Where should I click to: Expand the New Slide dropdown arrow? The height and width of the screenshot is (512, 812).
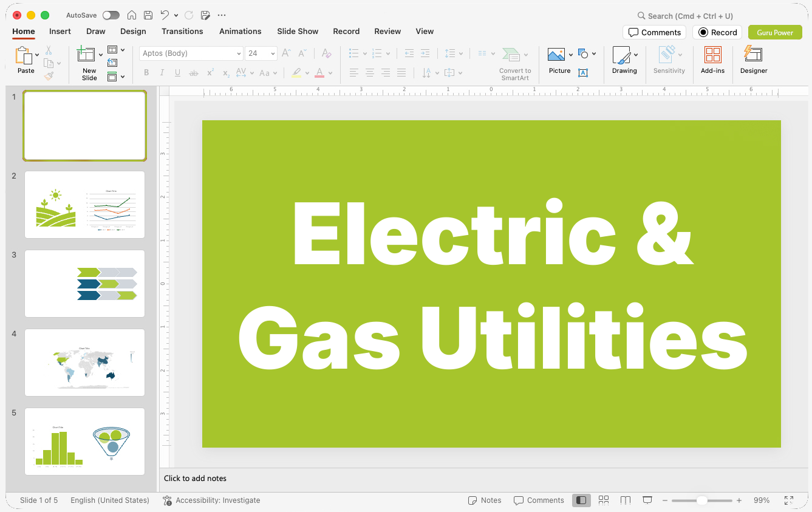click(101, 55)
